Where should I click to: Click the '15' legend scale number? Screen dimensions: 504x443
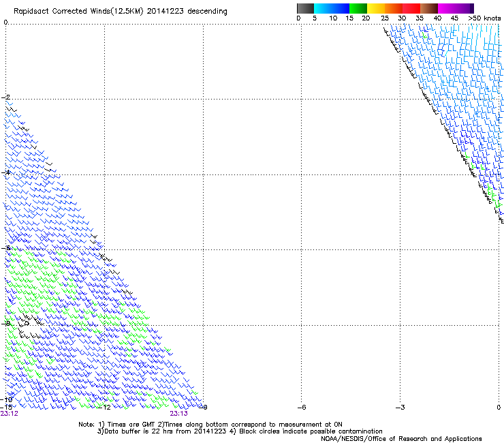(349, 18)
